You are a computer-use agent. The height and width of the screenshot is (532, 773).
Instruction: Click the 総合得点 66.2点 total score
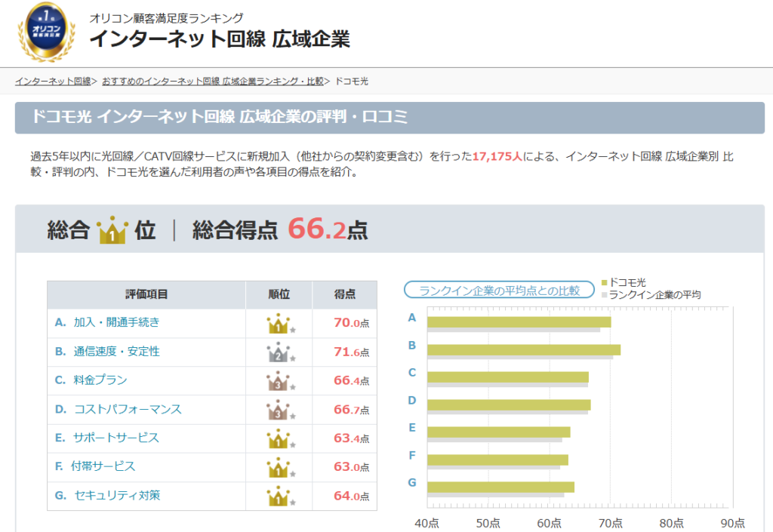pos(280,229)
